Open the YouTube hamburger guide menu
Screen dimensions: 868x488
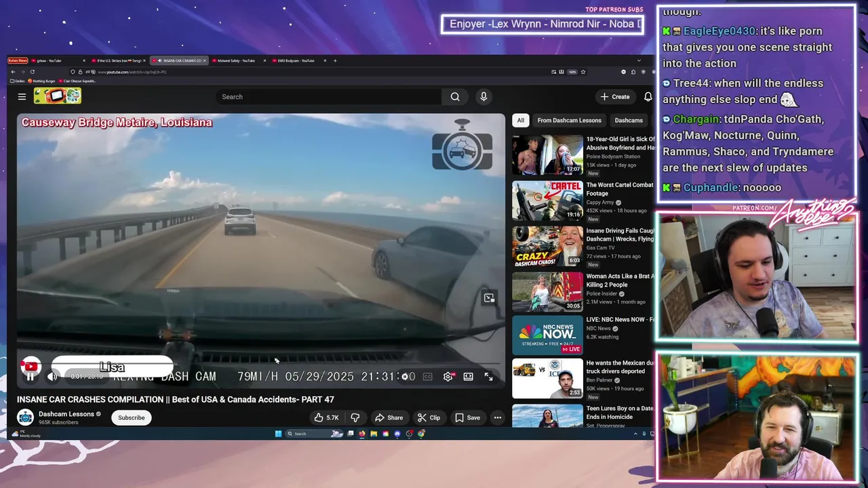[x=22, y=97]
